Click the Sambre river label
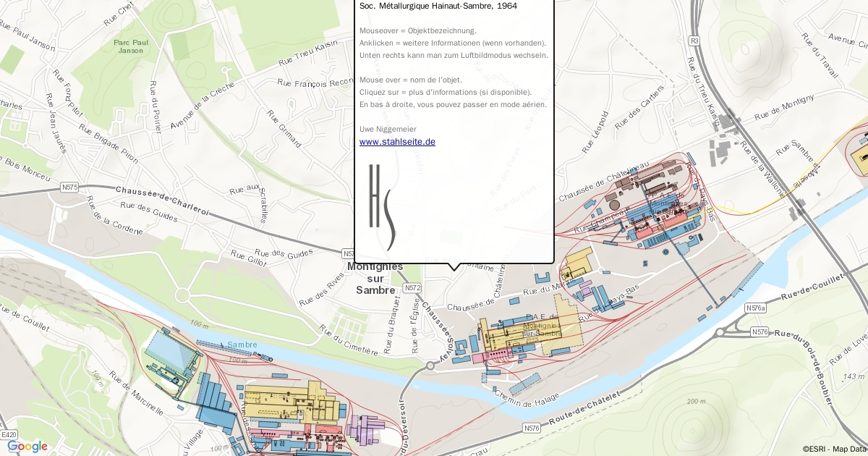 click(242, 345)
